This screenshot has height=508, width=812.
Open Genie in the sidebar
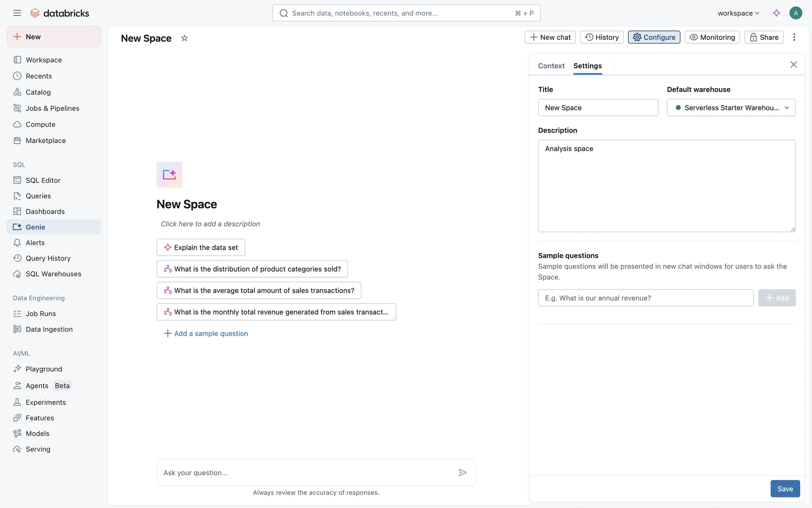tap(36, 227)
